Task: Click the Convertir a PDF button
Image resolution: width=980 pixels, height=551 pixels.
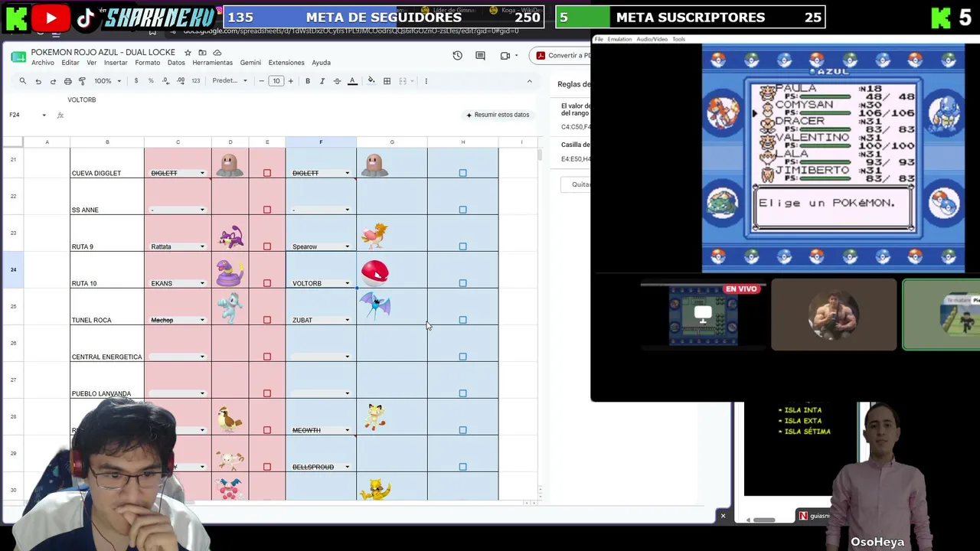Action: click(x=563, y=55)
